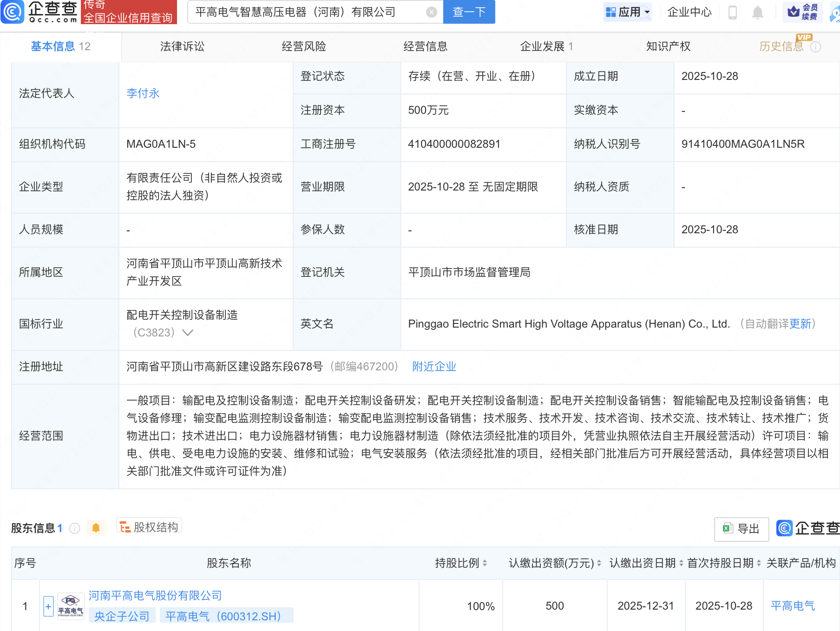Sort by 持股比例 column
The image size is (840, 631).
(x=485, y=563)
